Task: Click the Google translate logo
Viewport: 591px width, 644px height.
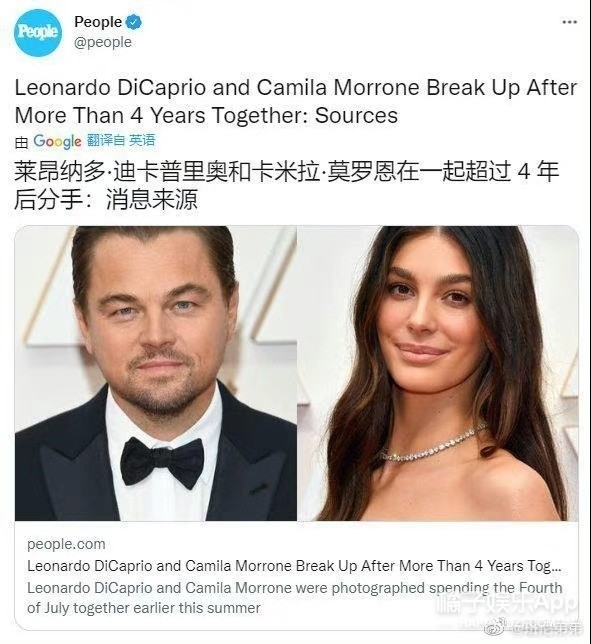Action: pos(57,141)
